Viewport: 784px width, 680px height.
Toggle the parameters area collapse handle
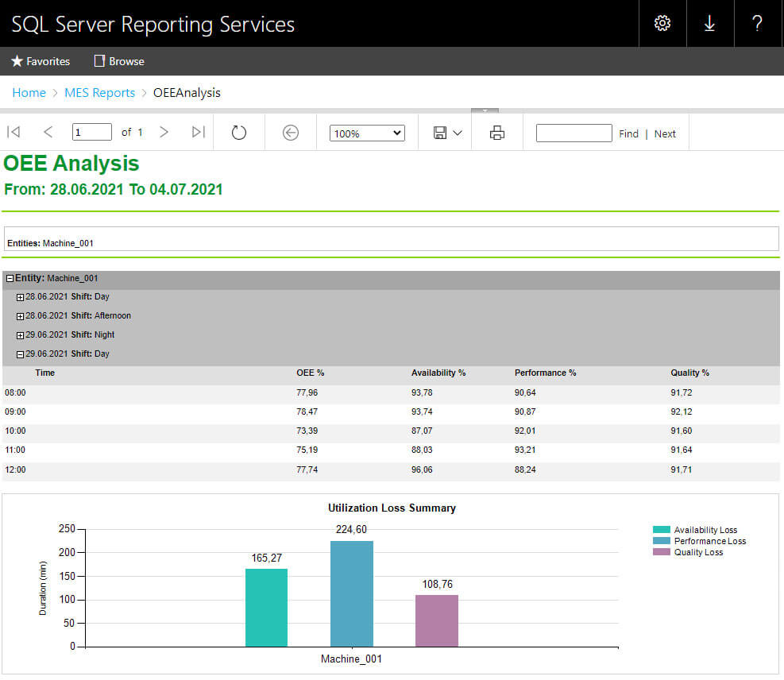[485, 110]
